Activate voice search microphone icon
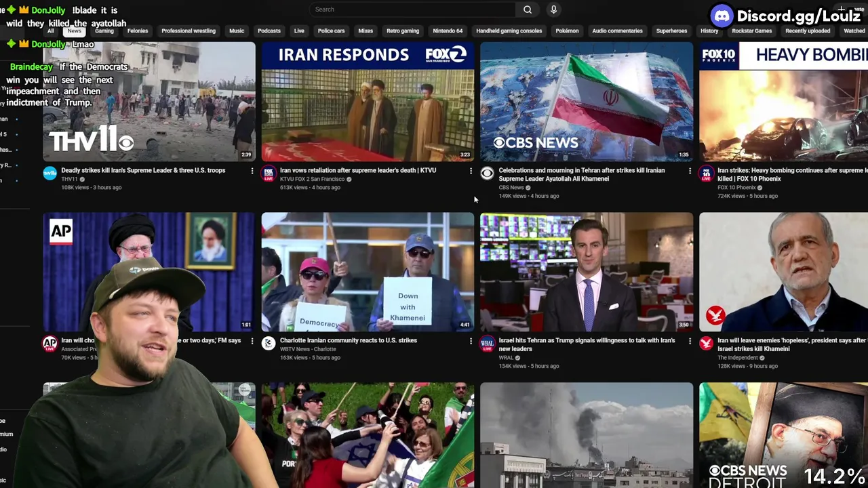 pyautogui.click(x=553, y=9)
